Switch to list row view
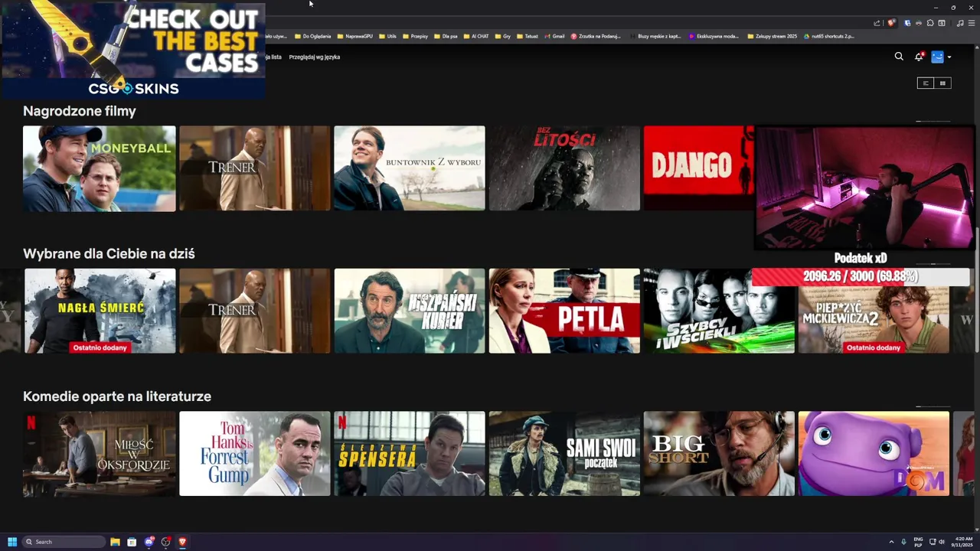Viewport: 980px width, 551px height. [926, 83]
